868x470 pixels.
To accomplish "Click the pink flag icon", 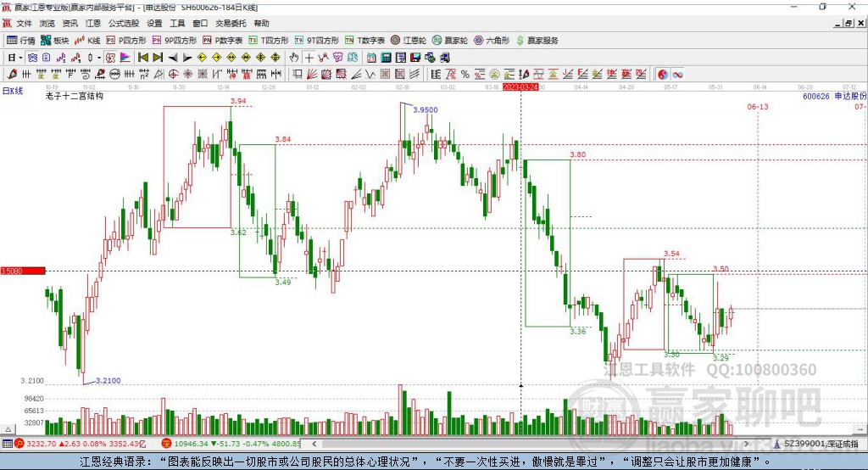I will (125, 58).
